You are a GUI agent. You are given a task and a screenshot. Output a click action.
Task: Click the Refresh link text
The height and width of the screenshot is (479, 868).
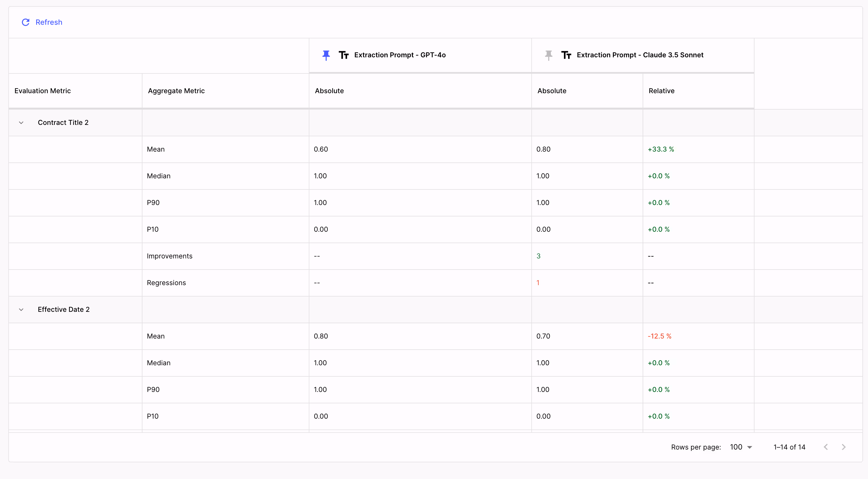(49, 22)
